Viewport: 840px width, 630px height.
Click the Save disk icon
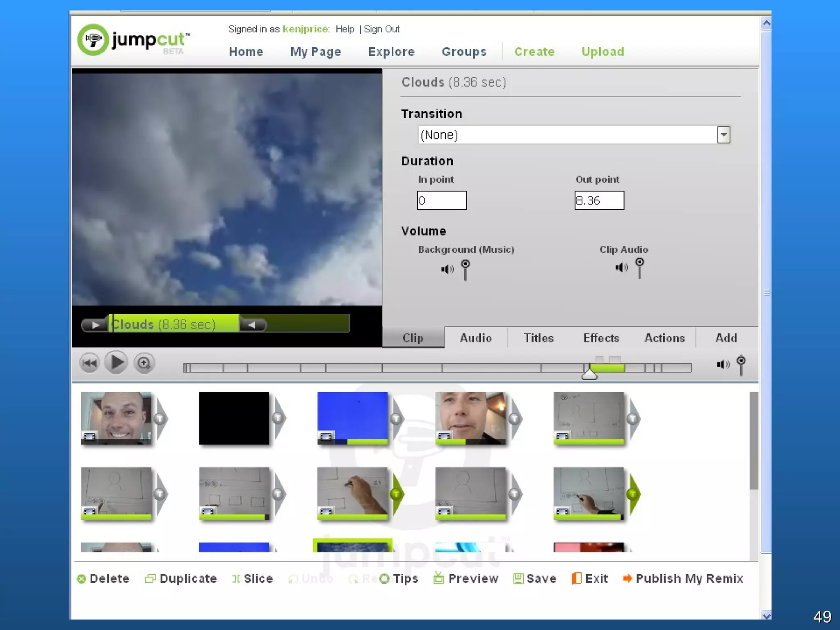(518, 578)
